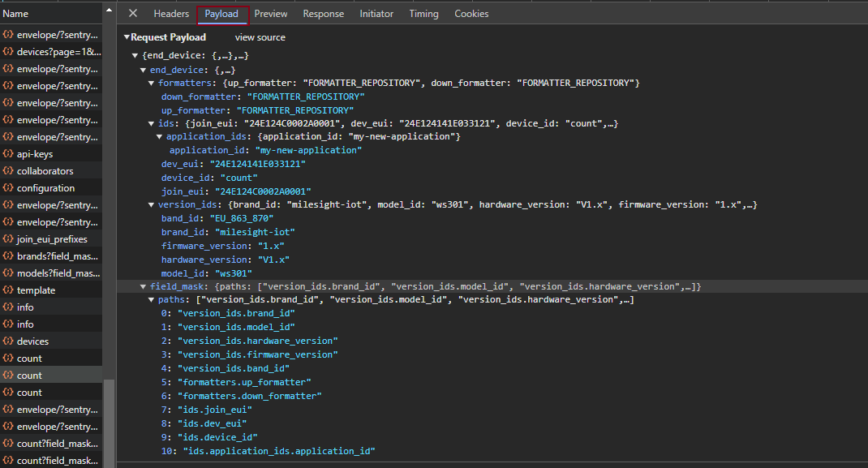The height and width of the screenshot is (468, 868).
Task: Collapse the version_ids node
Action: [151, 204]
